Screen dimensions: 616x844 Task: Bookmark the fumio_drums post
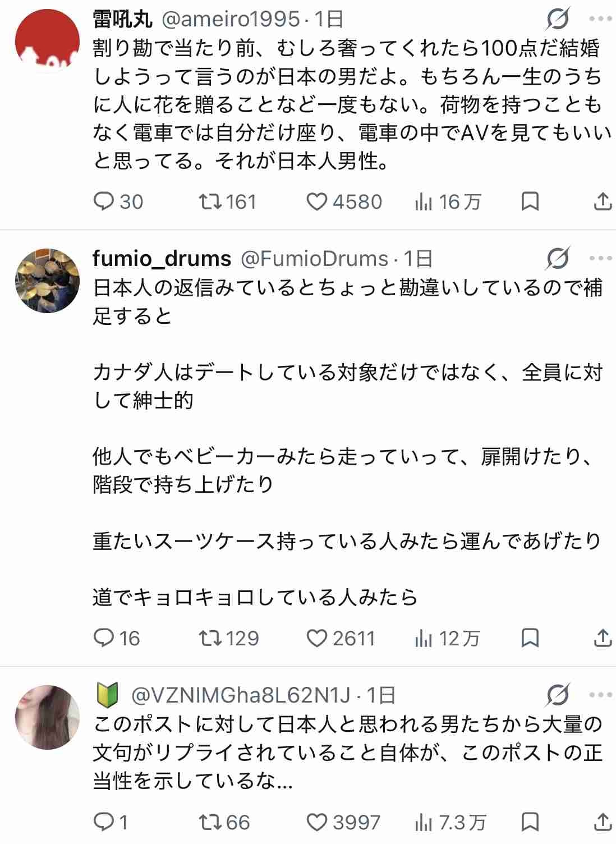pyautogui.click(x=530, y=638)
